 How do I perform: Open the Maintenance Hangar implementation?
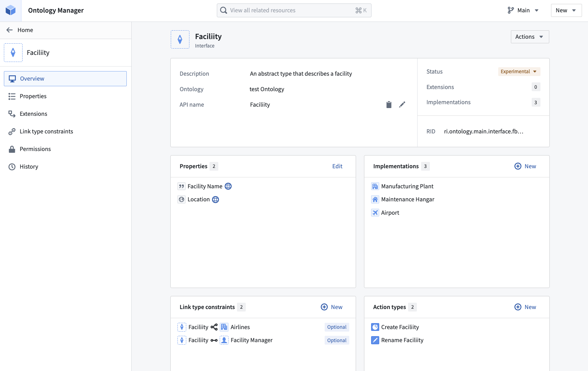click(x=408, y=200)
